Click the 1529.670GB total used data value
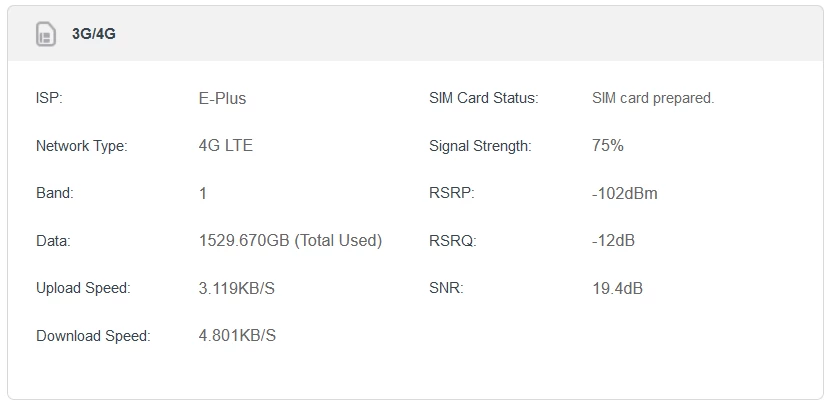 pyautogui.click(x=290, y=241)
